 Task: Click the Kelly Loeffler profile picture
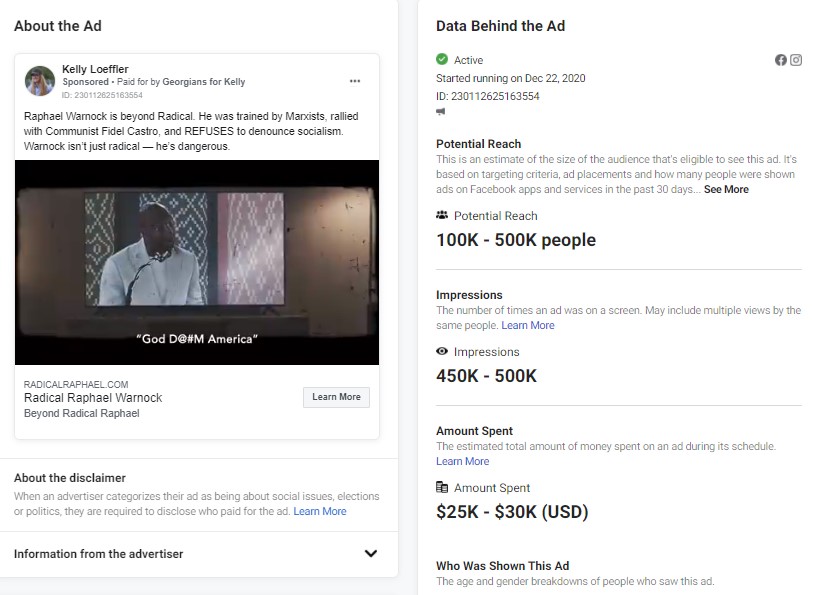40,81
